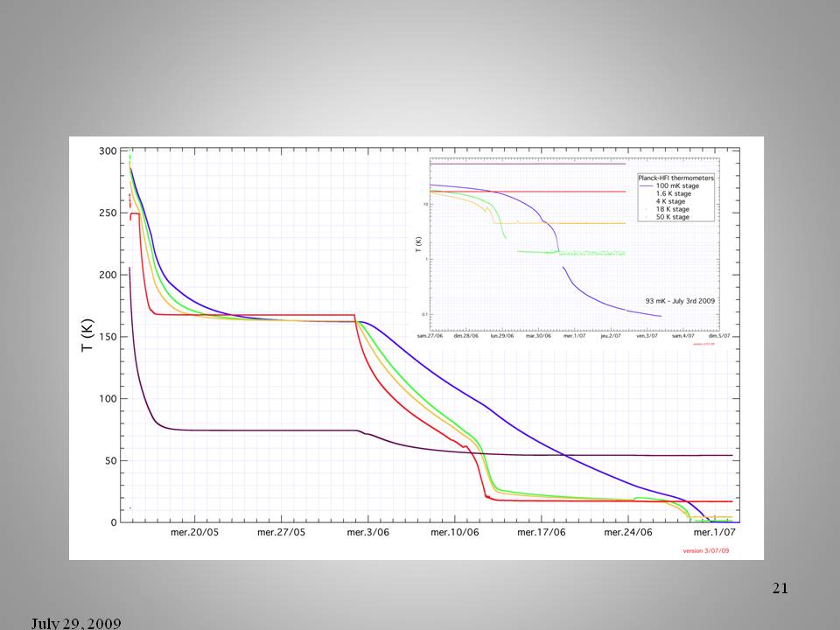Select the 'mer.24/06' x-axis tick label

627,532
